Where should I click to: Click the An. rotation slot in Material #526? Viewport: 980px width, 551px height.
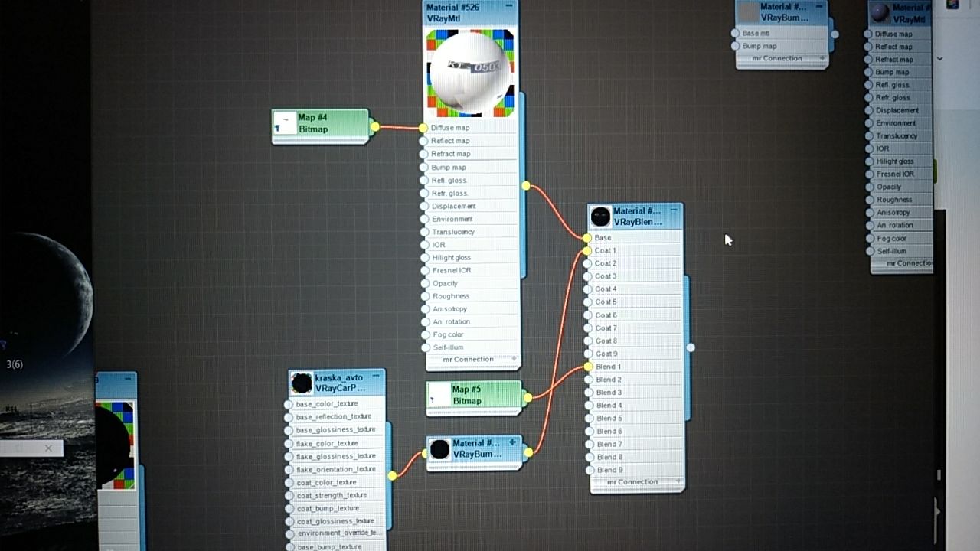472,321
